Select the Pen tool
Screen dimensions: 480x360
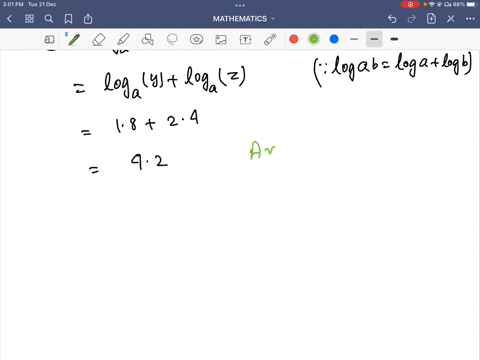point(73,39)
